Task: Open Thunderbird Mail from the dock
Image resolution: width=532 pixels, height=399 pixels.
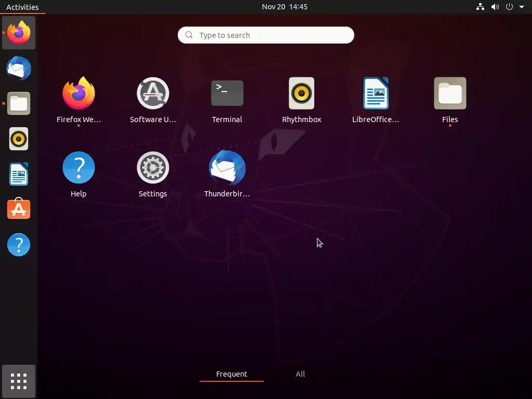Action: pyautogui.click(x=19, y=68)
